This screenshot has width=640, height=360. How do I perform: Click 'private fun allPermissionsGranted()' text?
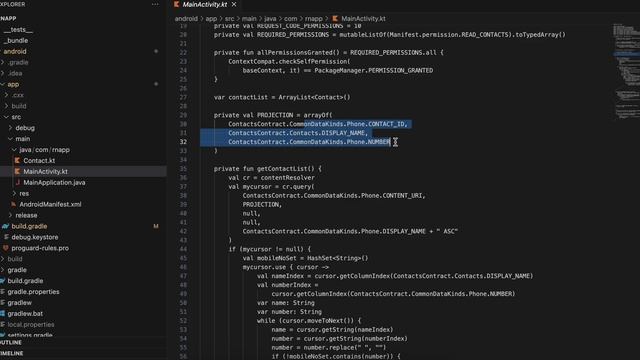click(x=277, y=53)
